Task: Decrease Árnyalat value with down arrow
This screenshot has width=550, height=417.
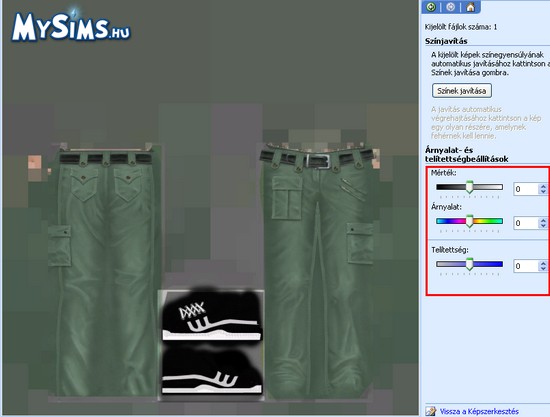Action: [x=543, y=226]
